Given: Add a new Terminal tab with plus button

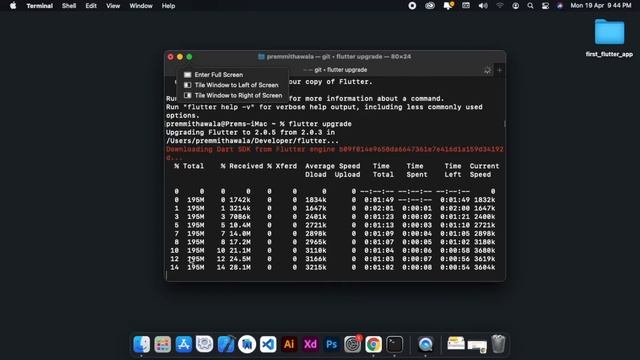Looking at the screenshot, I should [x=499, y=70].
